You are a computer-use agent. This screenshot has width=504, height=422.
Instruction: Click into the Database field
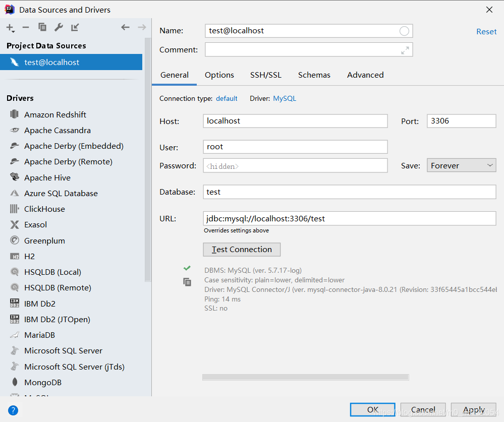point(350,192)
